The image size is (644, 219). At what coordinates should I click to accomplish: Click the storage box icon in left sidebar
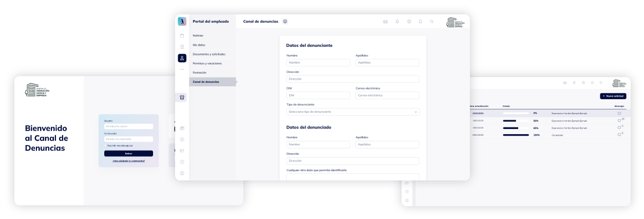(182, 97)
